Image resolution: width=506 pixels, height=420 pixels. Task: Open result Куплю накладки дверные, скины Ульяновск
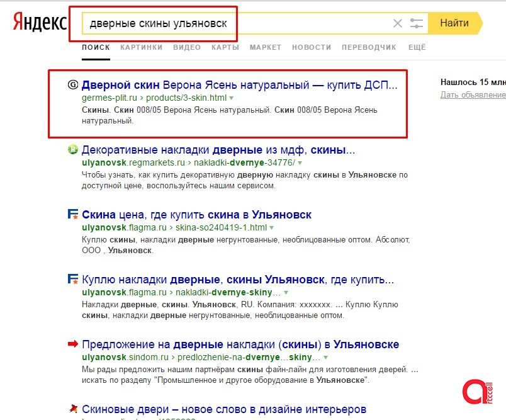[238, 280]
